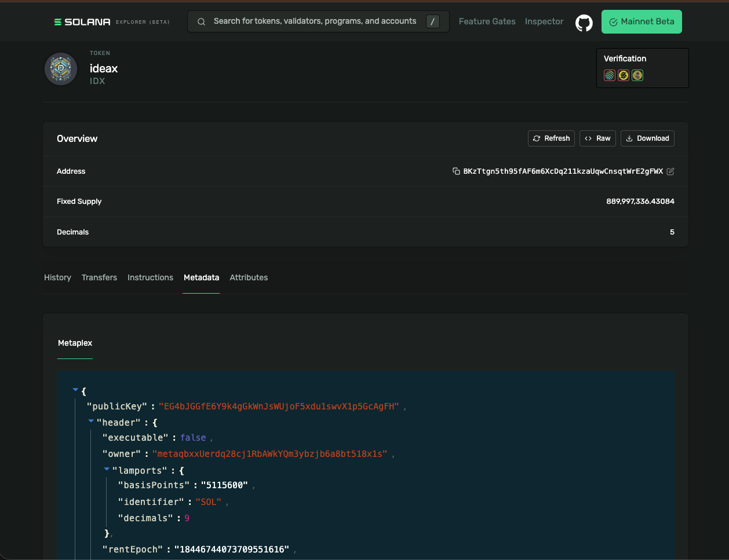Click the teal striped verification badge
Image resolution: width=729 pixels, height=560 pixels.
pyautogui.click(x=610, y=75)
